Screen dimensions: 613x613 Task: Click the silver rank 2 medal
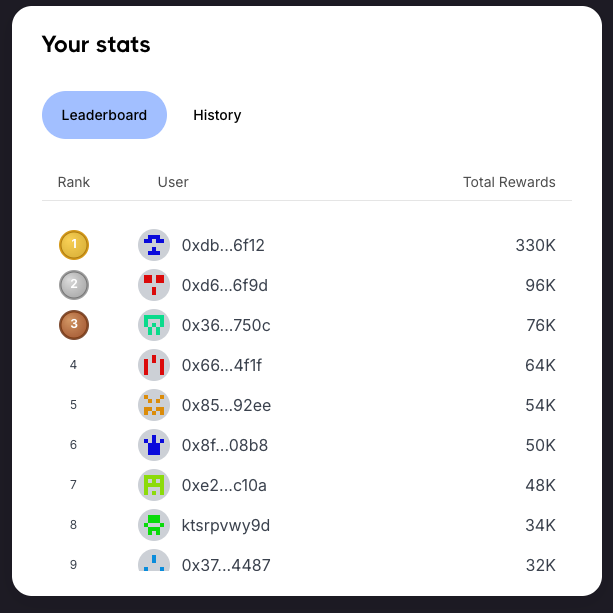[74, 285]
